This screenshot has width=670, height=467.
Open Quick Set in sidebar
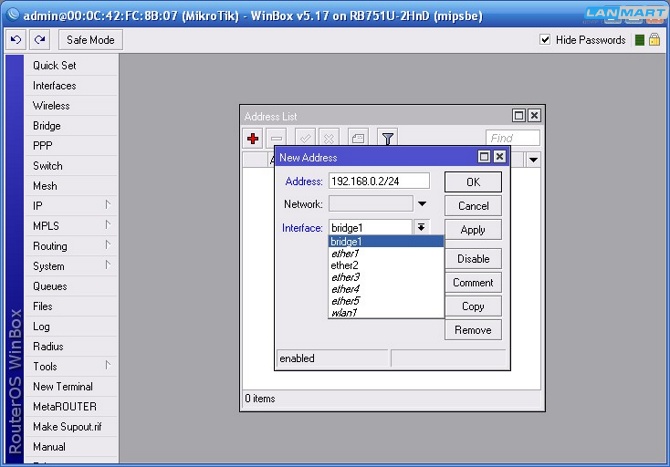[x=71, y=65]
